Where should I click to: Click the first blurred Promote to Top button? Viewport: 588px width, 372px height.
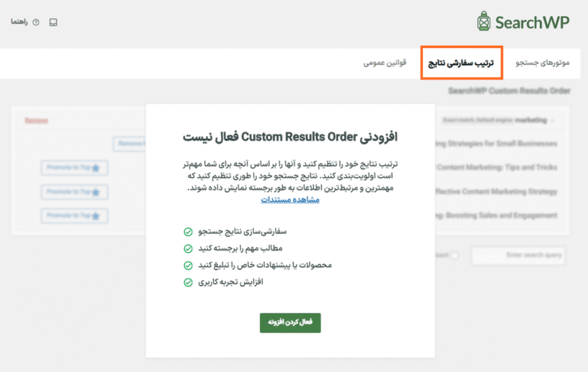[75, 167]
